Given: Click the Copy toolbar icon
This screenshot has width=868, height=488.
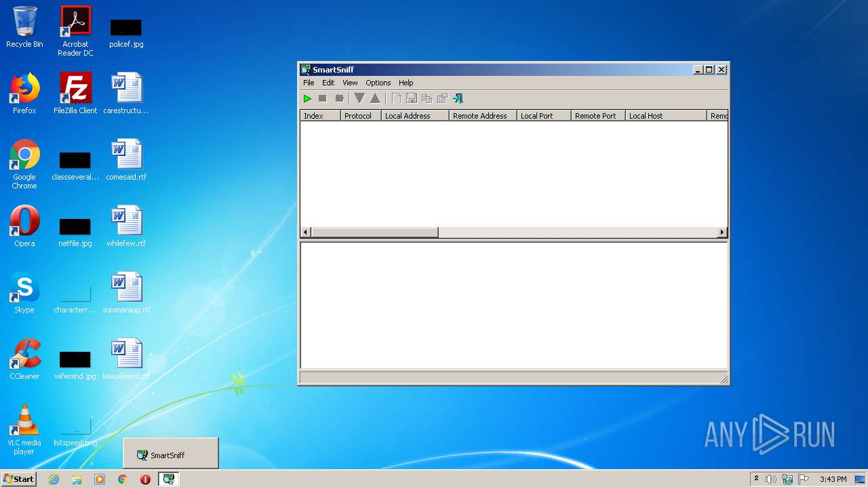Looking at the screenshot, I should click(x=427, y=98).
